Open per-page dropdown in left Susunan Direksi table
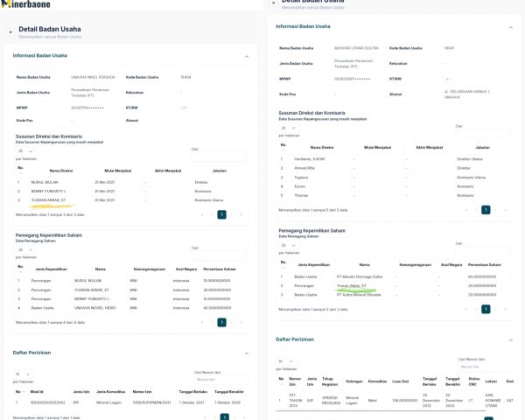Viewport: 525px width, 420px height. 23,150
